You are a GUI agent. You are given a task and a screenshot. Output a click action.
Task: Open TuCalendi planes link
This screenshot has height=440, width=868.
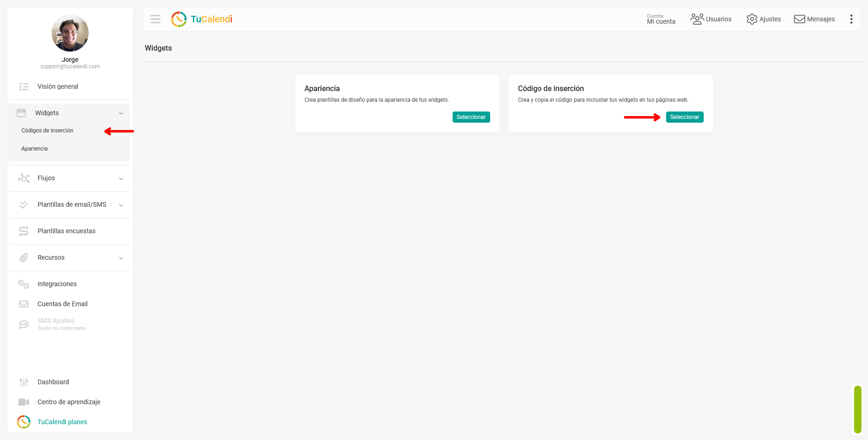point(62,422)
